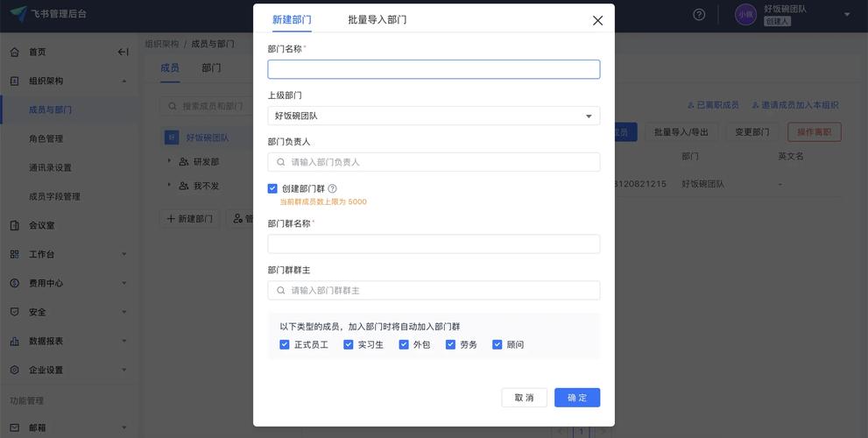Viewport: 868px width, 438px height.
Task: Expand the 邮箱 menu arrow
Action: coord(124,427)
